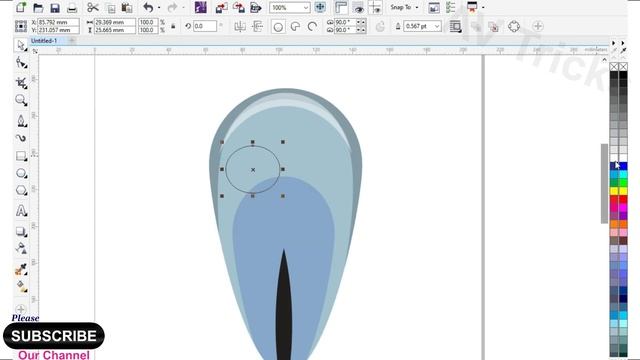Select the Pen tool
The image size is (640, 360).
21,120
